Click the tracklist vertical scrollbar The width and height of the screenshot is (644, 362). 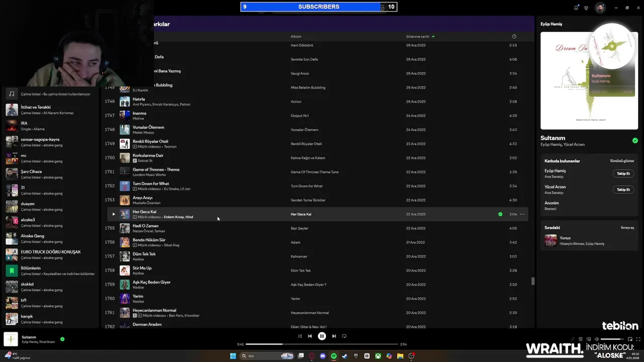click(533, 281)
